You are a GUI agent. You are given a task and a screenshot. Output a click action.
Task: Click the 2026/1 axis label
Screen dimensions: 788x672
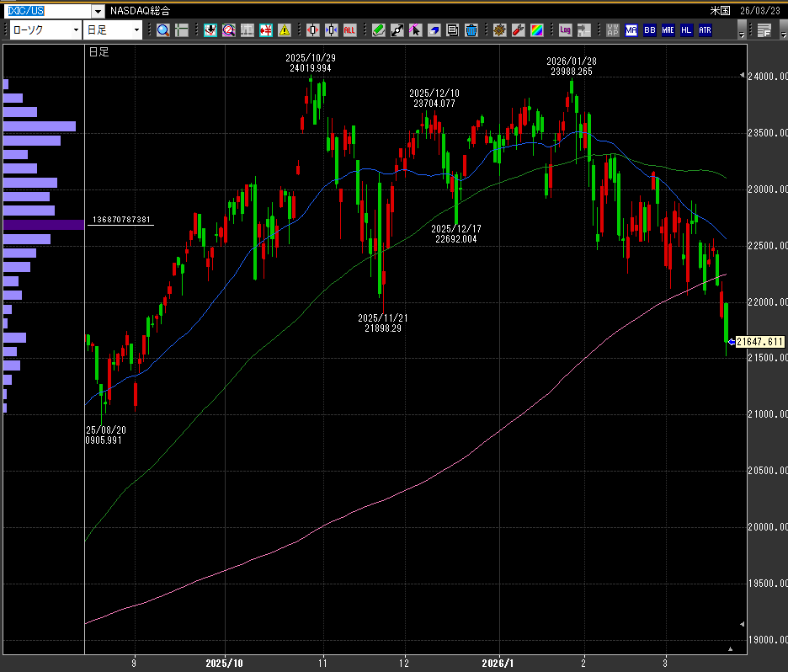[498, 664]
